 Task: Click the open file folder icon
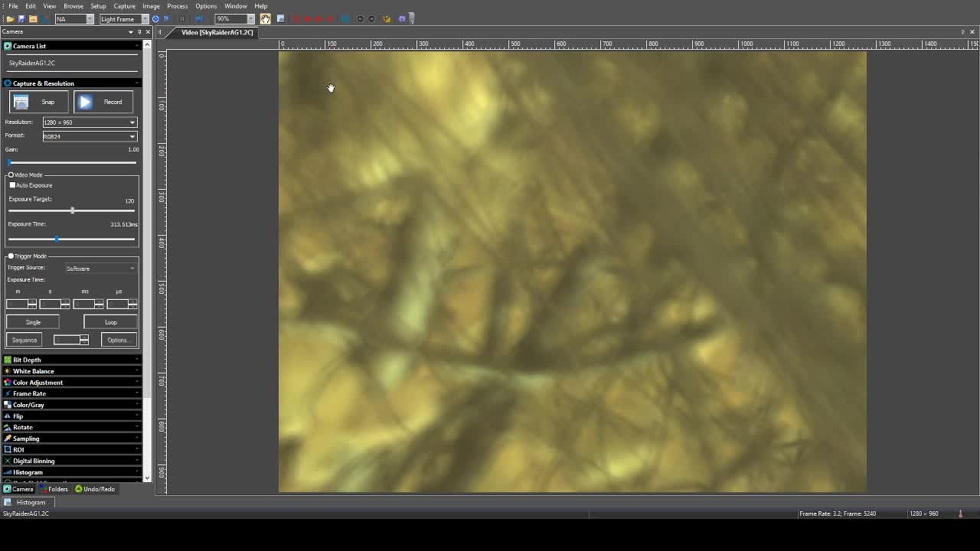[10, 18]
